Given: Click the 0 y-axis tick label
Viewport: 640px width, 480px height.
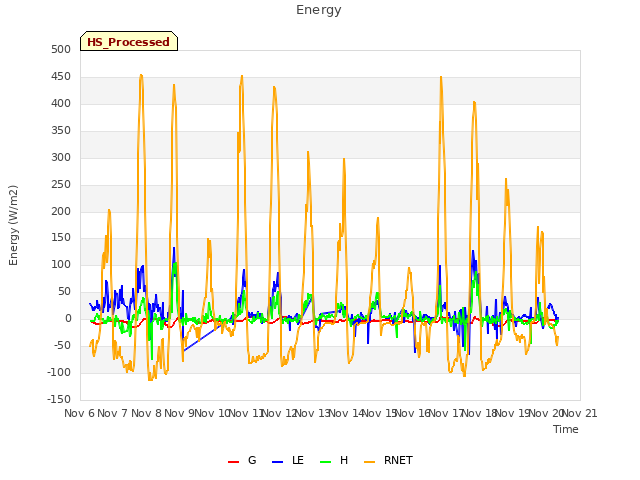Looking at the screenshot, I should click(x=68, y=319).
